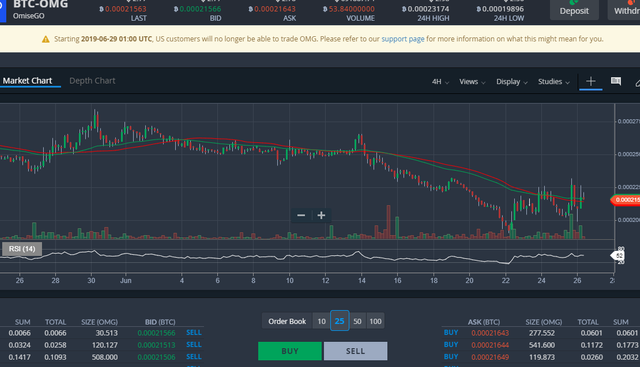Zoom in chart with plus button
Image resolution: width=640 pixels, height=367 pixels.
coord(321,215)
